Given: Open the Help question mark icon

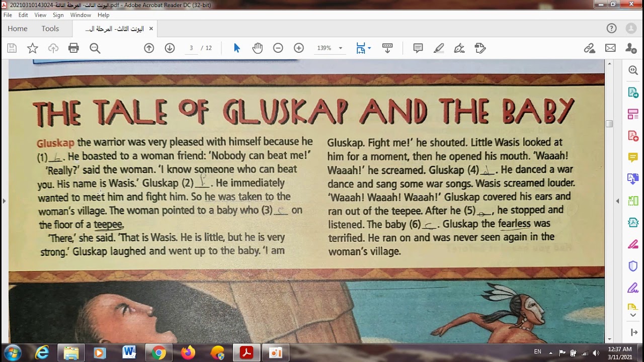Looking at the screenshot, I should pos(611,29).
